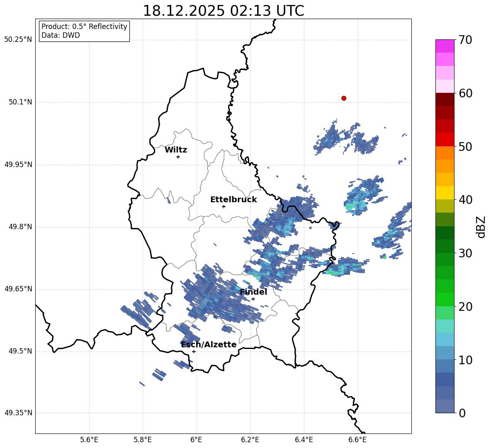Click the Product: 0.5° Reflectivity text

point(84,27)
